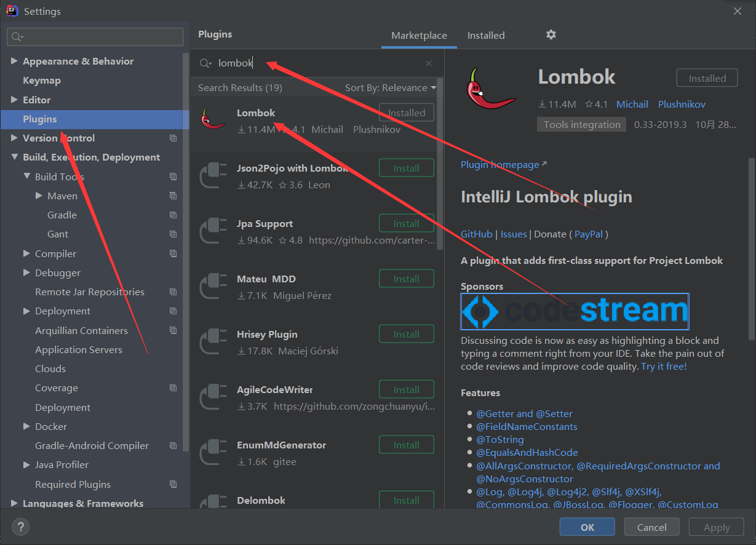Collapse the Build Tools node
Image resolution: width=756 pixels, height=545 pixels.
click(x=26, y=177)
